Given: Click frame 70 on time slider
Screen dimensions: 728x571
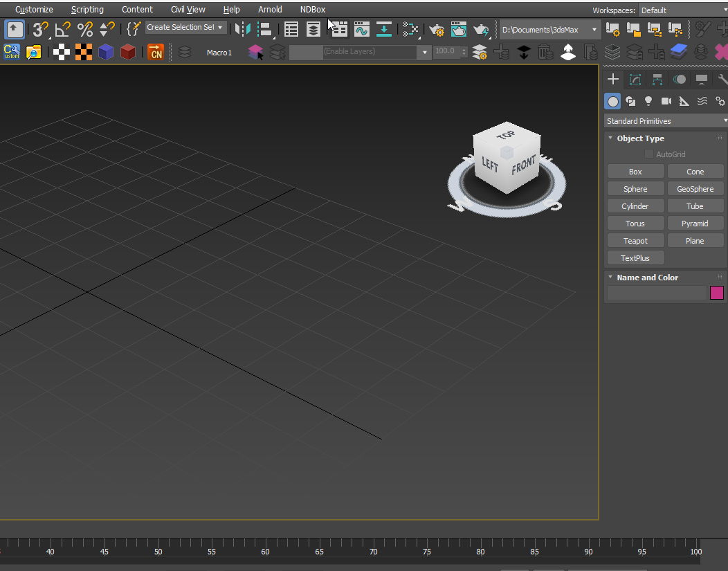Looking at the screenshot, I should [x=373, y=552].
